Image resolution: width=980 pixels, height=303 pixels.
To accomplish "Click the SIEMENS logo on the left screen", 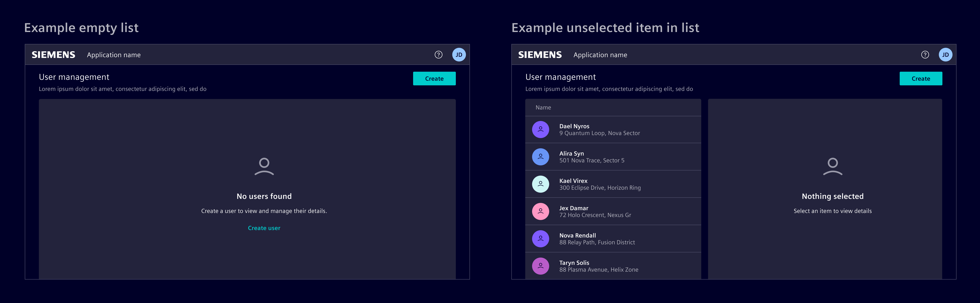I will 53,54.
